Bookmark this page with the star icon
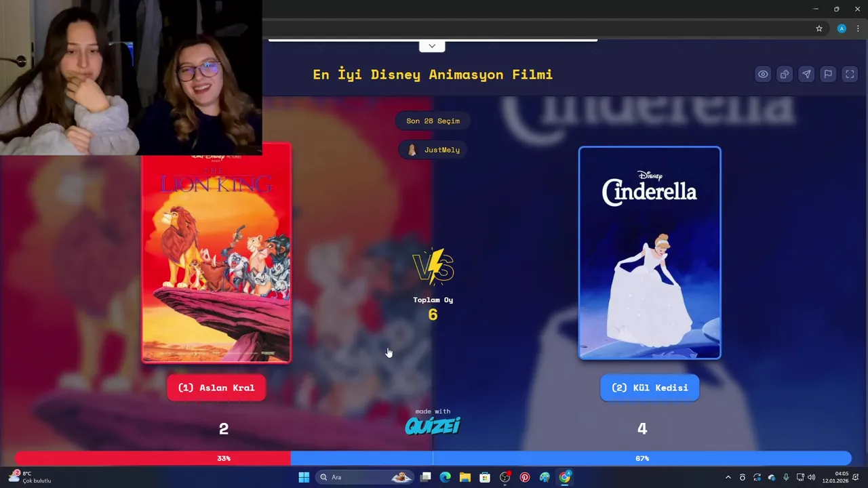This screenshot has height=488, width=868. 819,28
